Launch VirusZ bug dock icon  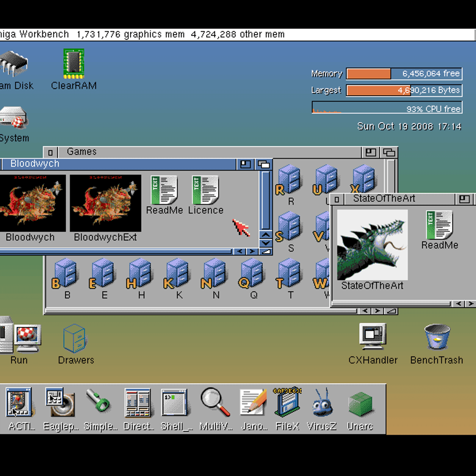[322, 403]
